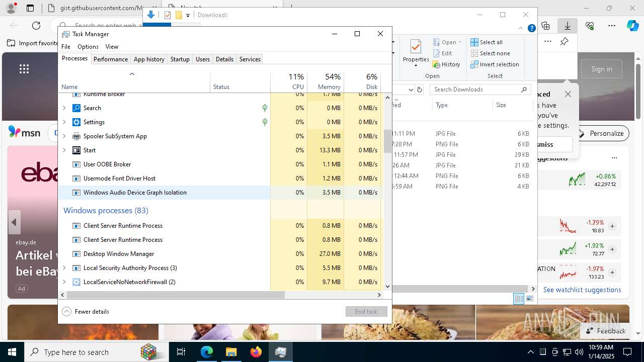The width and height of the screenshot is (644, 362).
Task: Reload the page in Edge
Action: (36, 26)
